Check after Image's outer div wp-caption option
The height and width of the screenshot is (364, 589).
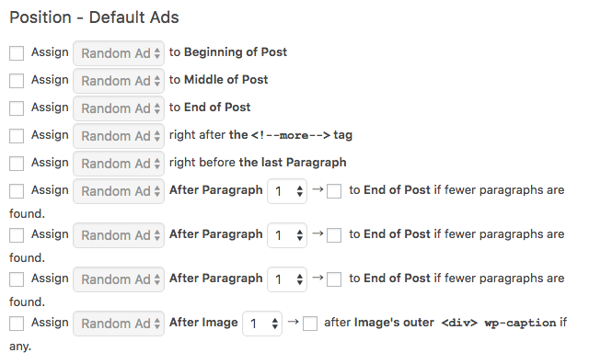[310, 324]
